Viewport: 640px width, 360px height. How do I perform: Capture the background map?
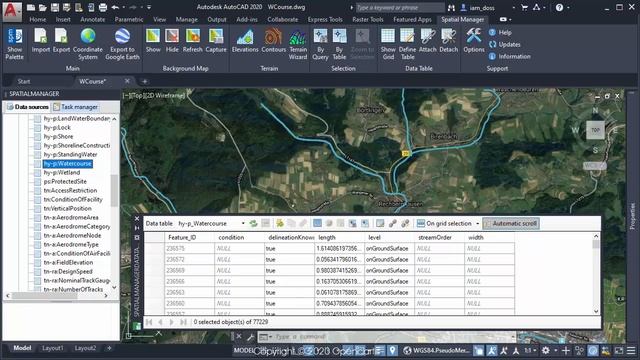pyautogui.click(x=216, y=41)
